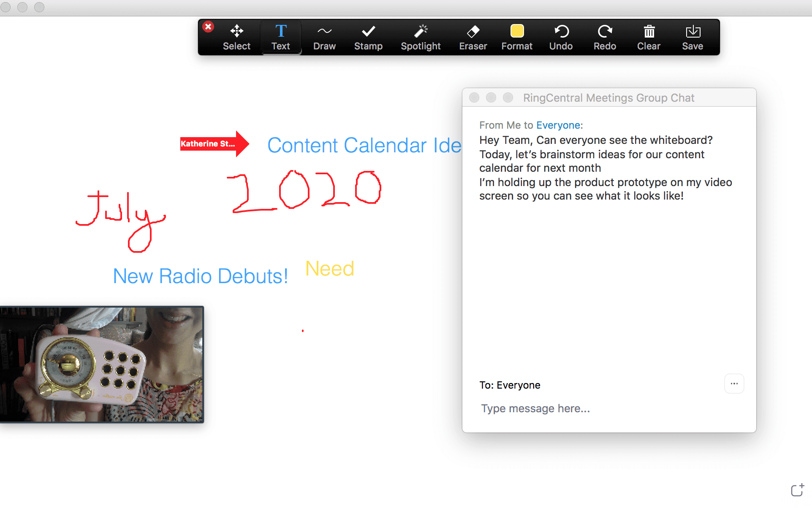The height and width of the screenshot is (511, 812).
Task: Open the Stamp tool
Action: [x=368, y=37]
